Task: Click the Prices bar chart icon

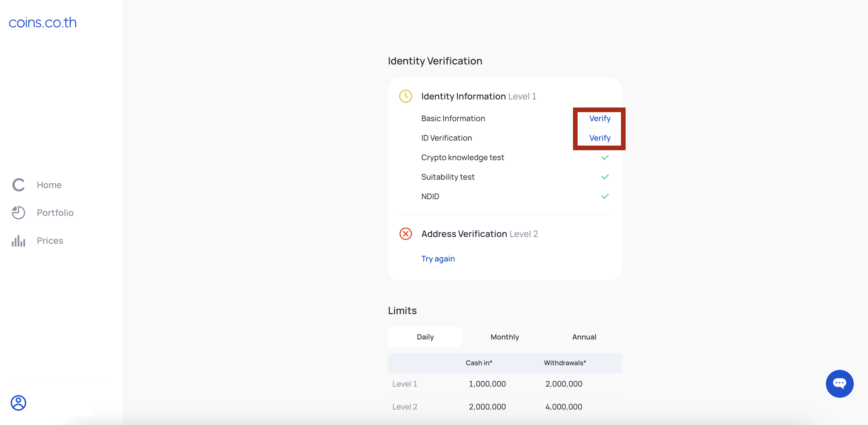Action: (x=19, y=240)
